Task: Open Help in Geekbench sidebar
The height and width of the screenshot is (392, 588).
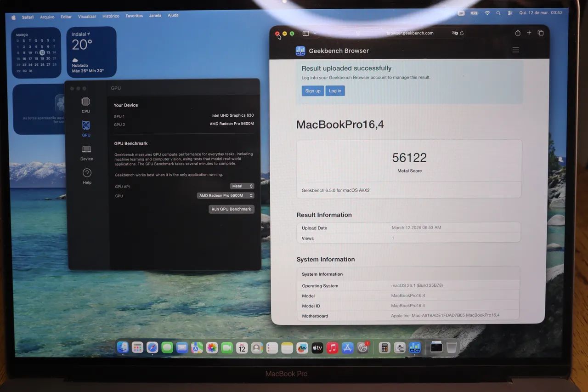Action: (87, 176)
